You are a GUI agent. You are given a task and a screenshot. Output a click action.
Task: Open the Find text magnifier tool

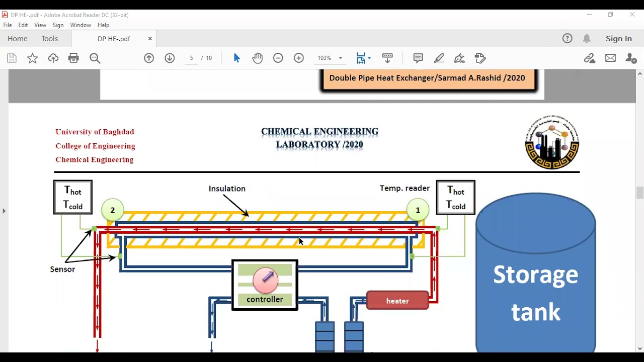coord(95,58)
